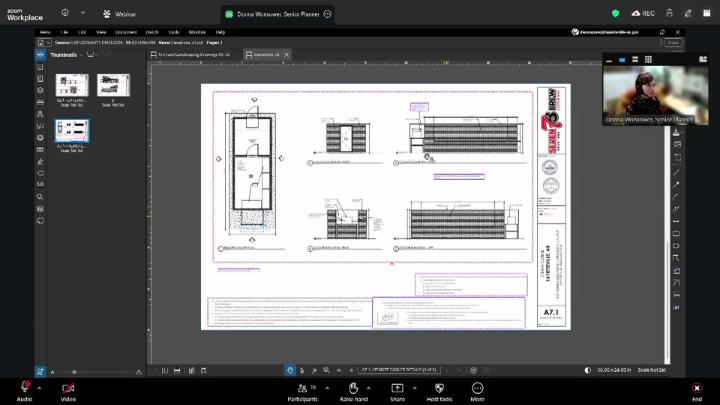Open Host tools shield icon
Image resolution: width=720 pixels, height=405 pixels.
439,388
